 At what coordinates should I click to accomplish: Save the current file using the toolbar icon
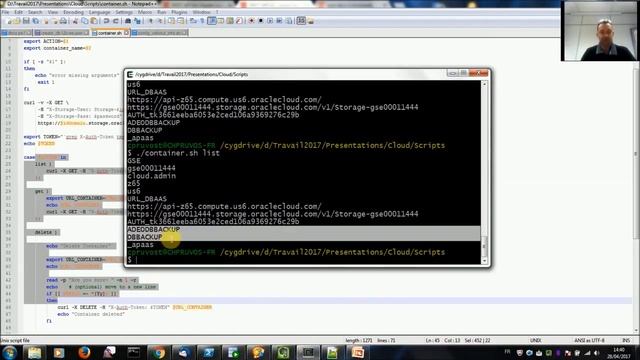click(26, 21)
